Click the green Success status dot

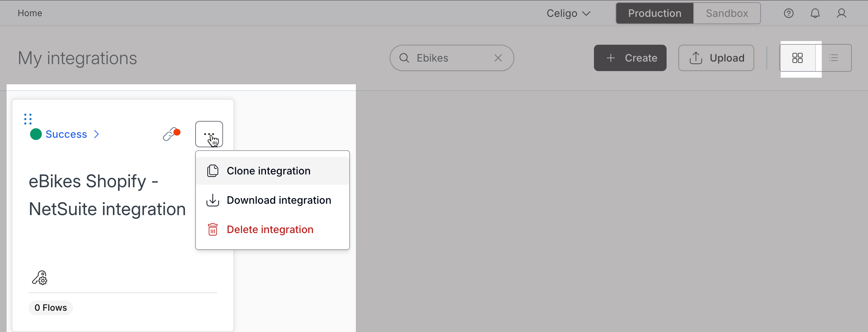pos(36,134)
